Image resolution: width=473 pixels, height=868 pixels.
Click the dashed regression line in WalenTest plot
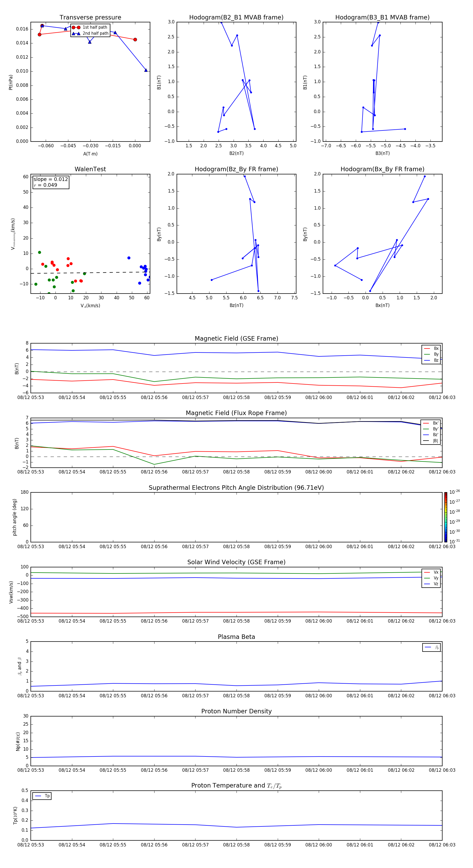[90, 272]
